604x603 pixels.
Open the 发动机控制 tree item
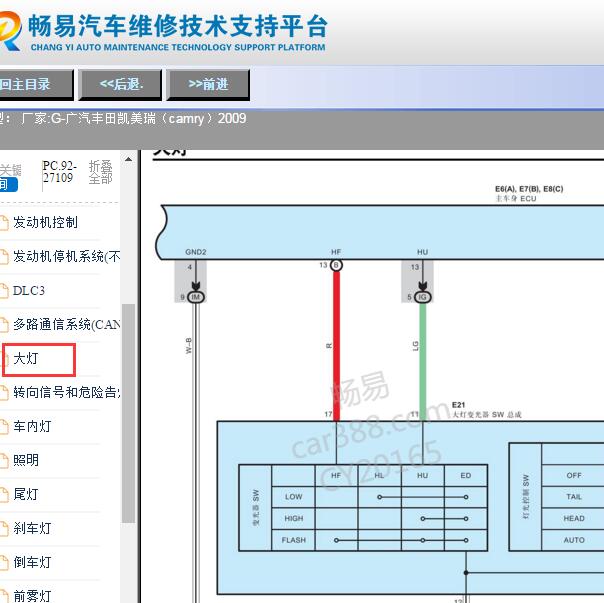pos(45,222)
